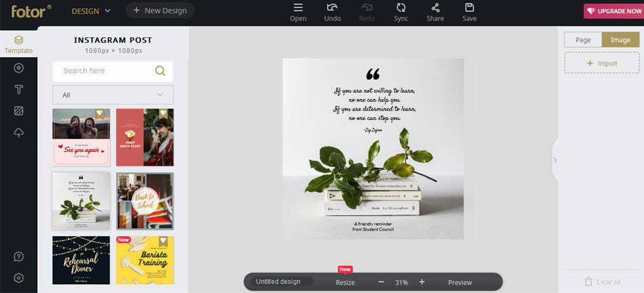Click the fotor logo
The height and width of the screenshot is (293, 644).
click(31, 11)
